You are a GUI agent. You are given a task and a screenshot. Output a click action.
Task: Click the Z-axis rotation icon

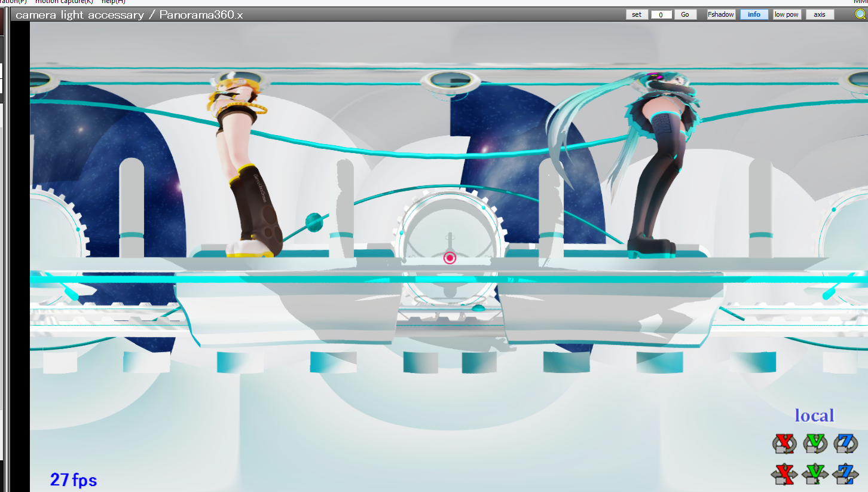click(845, 444)
